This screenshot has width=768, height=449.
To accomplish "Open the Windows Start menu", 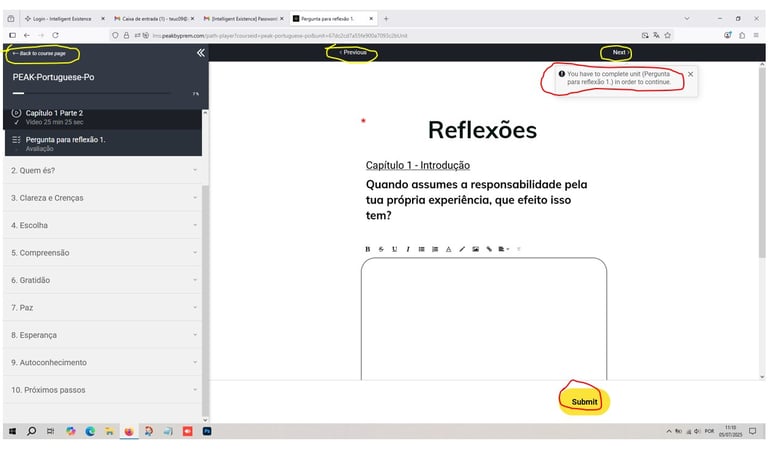I will coord(13,431).
